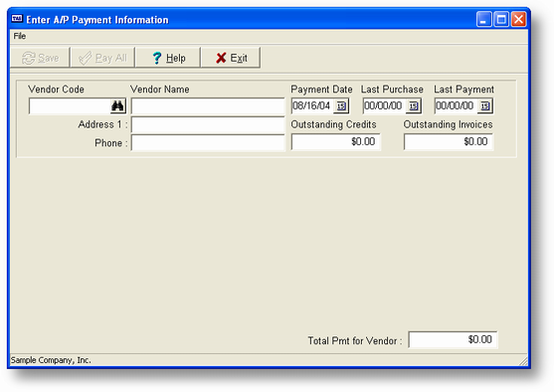This screenshot has width=554, height=392.
Task: Click the Vendor Code label
Action: (x=56, y=90)
